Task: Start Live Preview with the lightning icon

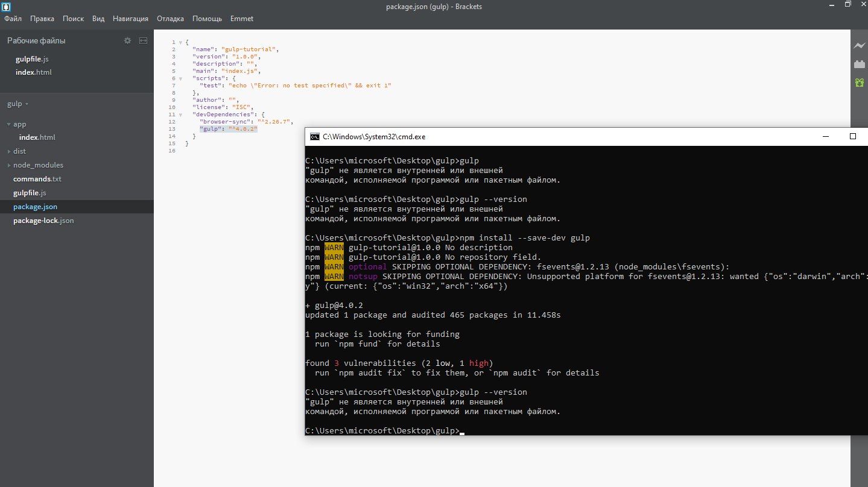Action: [x=859, y=46]
